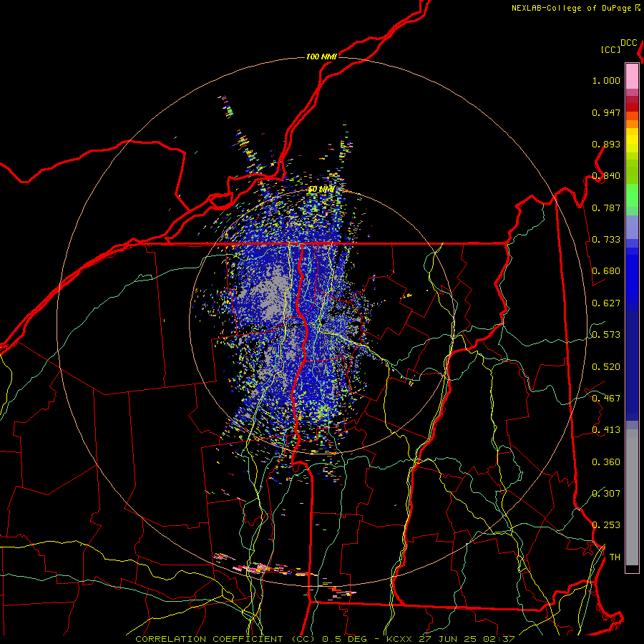Click the CORRELATION COEFFICIENT caption text

[x=209, y=639]
